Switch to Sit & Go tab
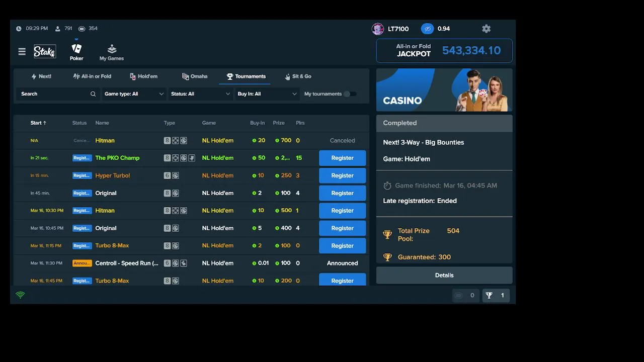Viewport: 644px width, 362px height. (298, 76)
